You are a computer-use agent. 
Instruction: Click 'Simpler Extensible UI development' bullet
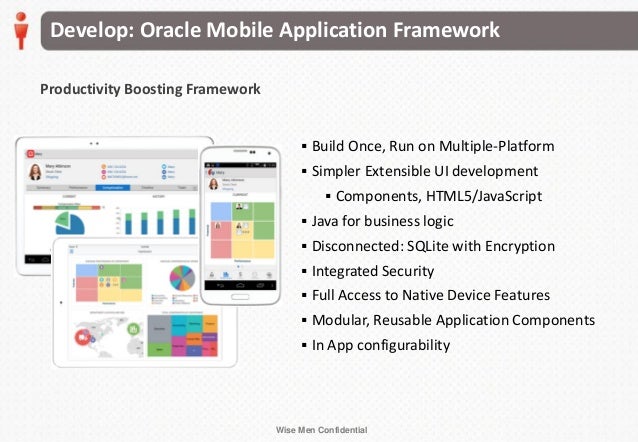click(425, 171)
